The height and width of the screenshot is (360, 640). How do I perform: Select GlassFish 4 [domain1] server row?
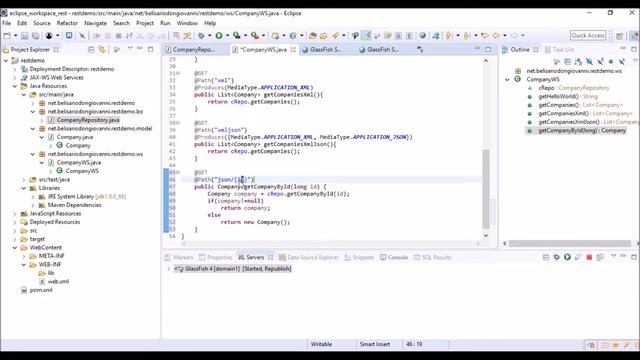click(x=233, y=269)
